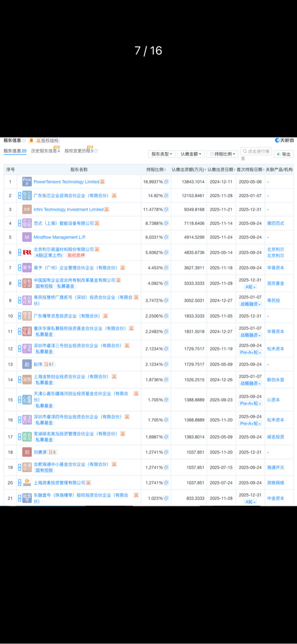Click the 点击进行搜索 search field
This screenshot has height=644, width=297.
[x=256, y=151]
